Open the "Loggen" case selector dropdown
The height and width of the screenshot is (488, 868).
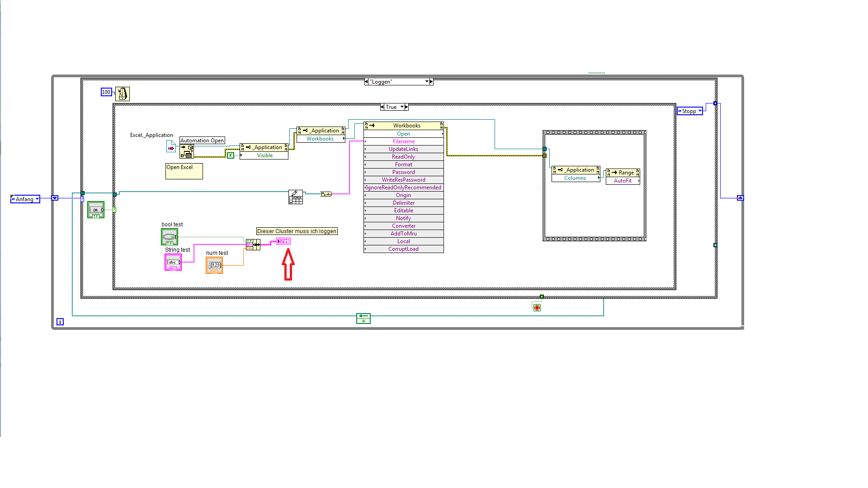(427, 82)
